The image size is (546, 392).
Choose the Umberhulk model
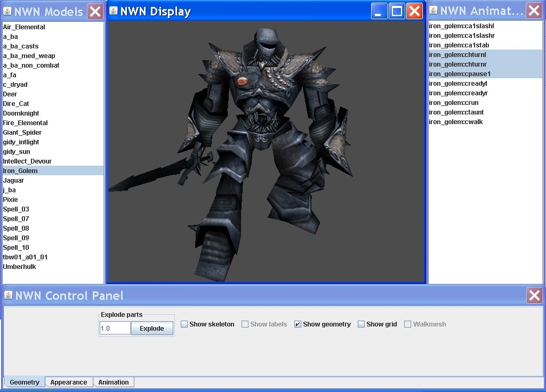[x=20, y=267]
